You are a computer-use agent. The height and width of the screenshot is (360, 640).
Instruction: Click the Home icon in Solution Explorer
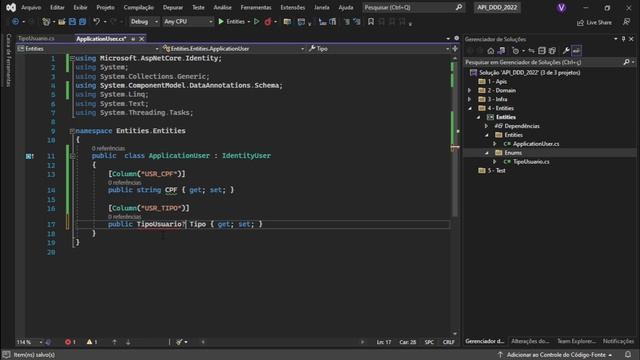[491, 51]
